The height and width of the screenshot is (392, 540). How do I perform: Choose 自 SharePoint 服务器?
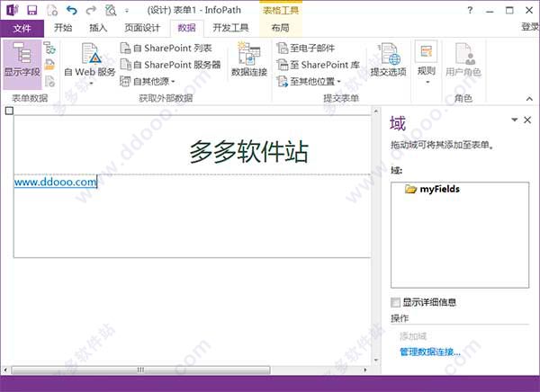click(170, 65)
